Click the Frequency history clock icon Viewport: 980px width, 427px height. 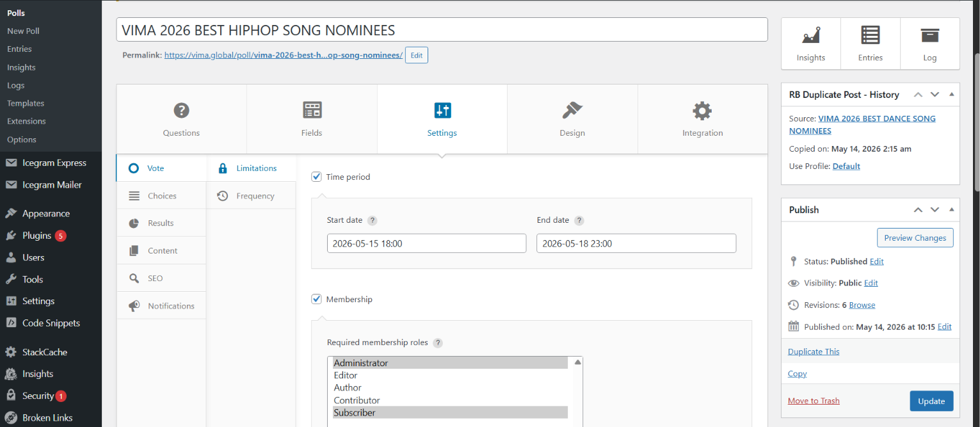tap(223, 196)
